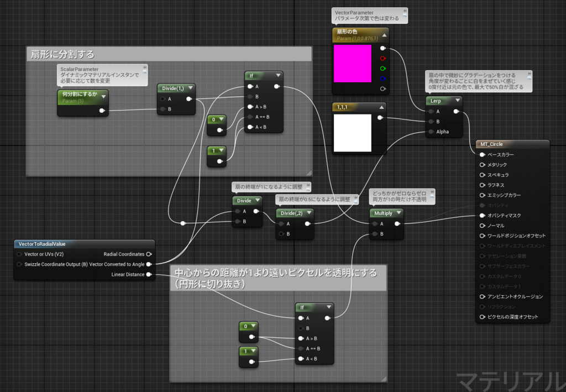This screenshot has height=392, width=566.
Task: Click the resize handle of circle cutout comment
Action: [384, 379]
